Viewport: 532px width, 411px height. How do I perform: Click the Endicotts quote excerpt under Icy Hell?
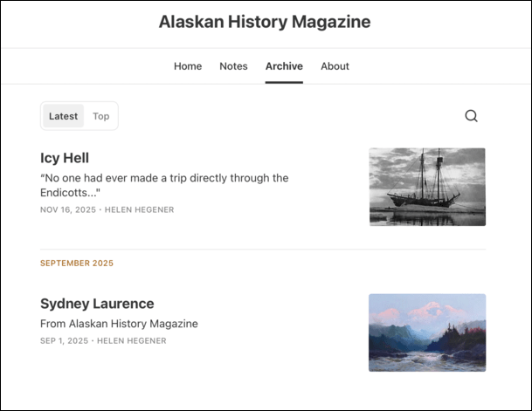tap(164, 185)
